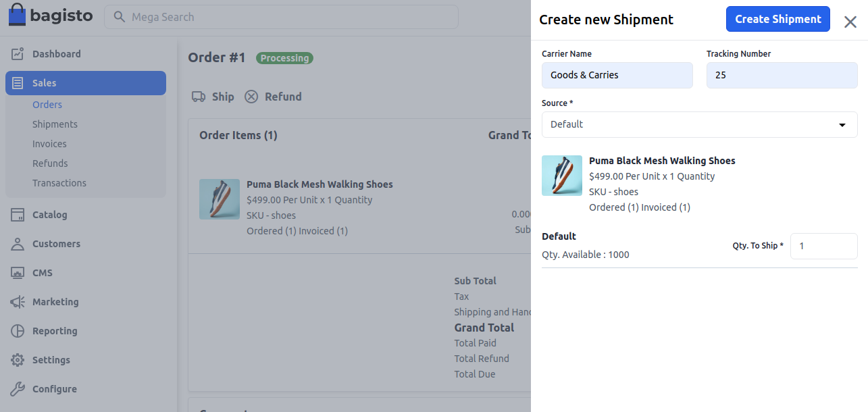Click the Configure wrench icon
868x412 pixels.
(18, 388)
